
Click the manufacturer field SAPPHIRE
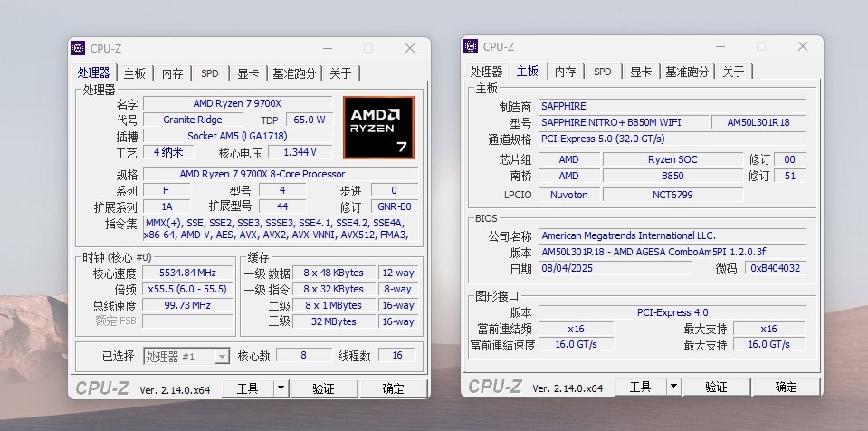coord(672,106)
